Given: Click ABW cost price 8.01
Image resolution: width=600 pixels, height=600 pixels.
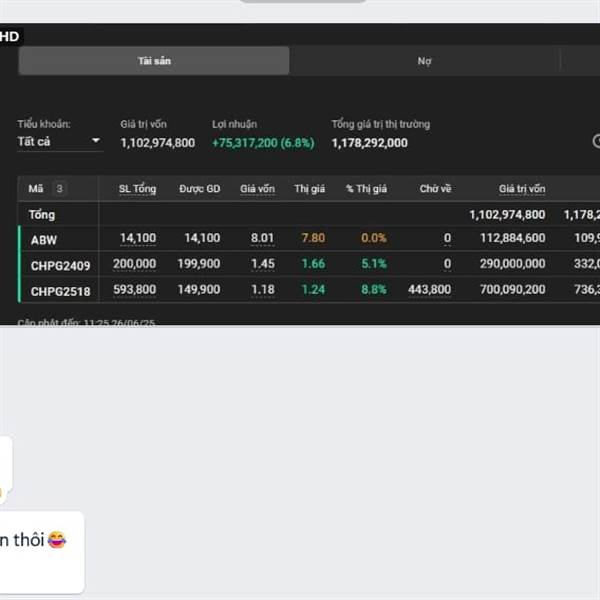Looking at the screenshot, I should [x=262, y=238].
